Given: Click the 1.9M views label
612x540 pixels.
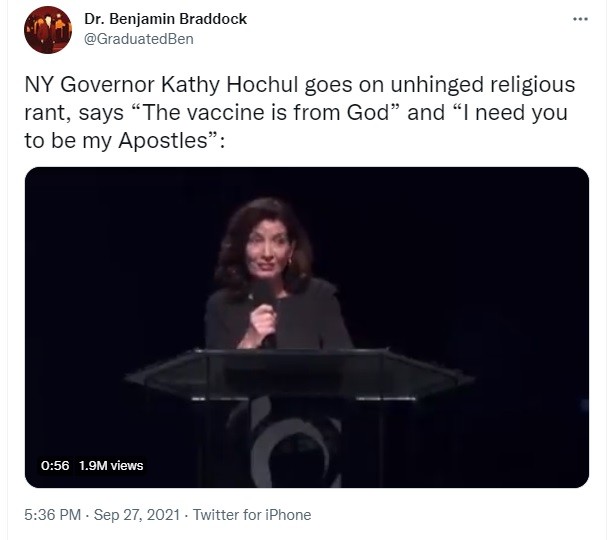Looking at the screenshot, I should pyautogui.click(x=111, y=465).
